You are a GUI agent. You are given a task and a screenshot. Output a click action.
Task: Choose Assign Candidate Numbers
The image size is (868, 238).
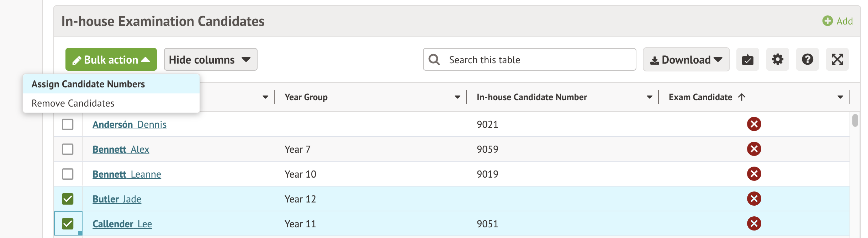(88, 84)
